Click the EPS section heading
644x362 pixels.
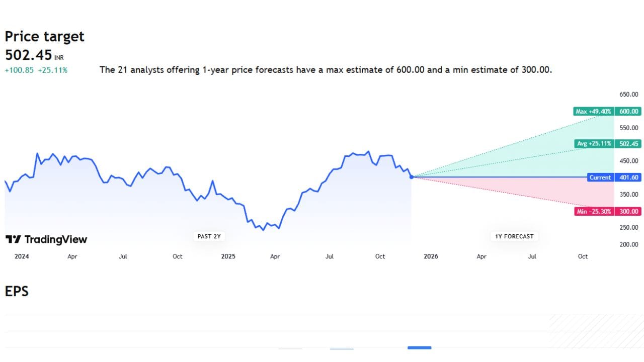point(17,291)
